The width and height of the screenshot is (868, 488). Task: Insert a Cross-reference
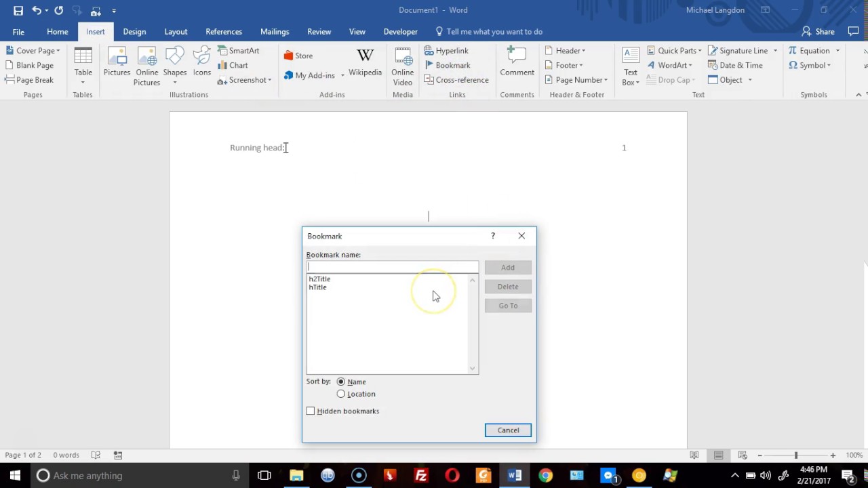point(456,80)
